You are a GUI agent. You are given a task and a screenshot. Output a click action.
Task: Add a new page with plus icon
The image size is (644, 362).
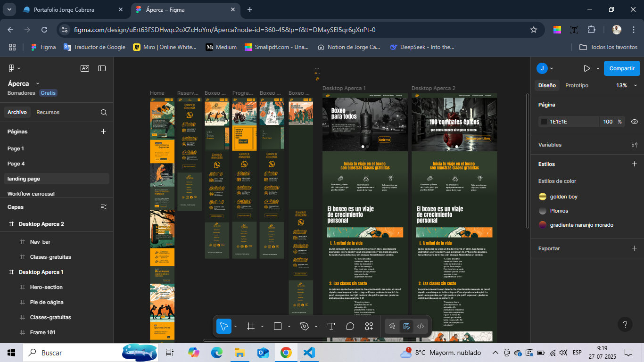(104, 132)
